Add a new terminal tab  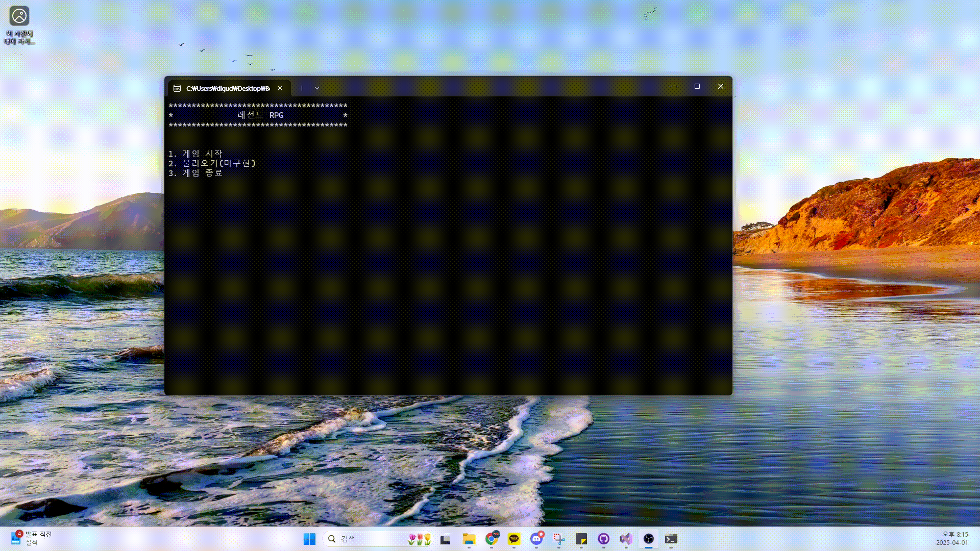(x=302, y=88)
